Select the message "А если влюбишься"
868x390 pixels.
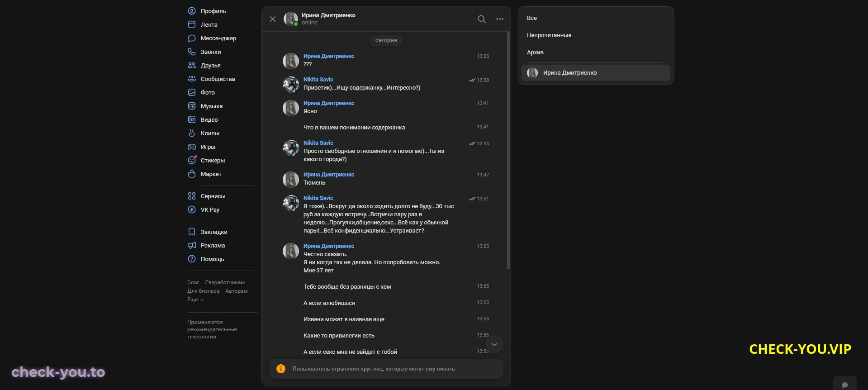(x=329, y=303)
